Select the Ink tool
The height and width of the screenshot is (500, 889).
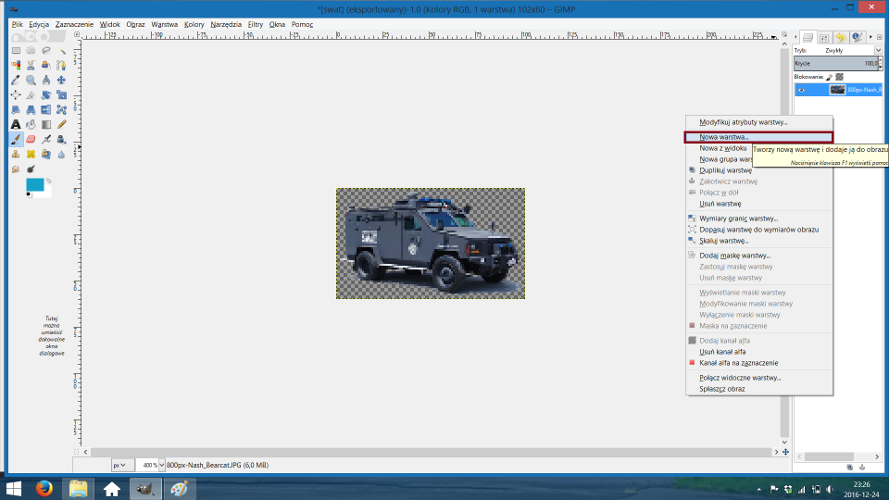coord(62,139)
